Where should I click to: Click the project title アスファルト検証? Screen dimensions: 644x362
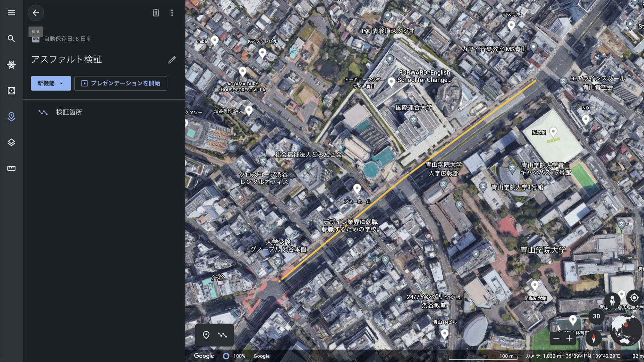coord(66,60)
